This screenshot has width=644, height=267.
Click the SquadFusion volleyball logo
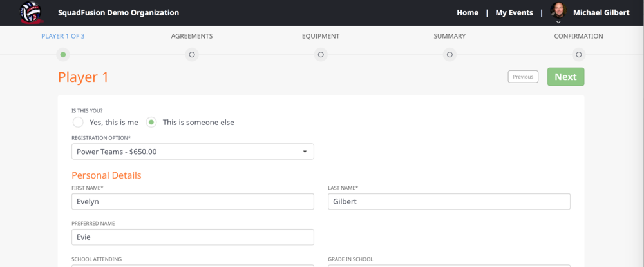30,12
